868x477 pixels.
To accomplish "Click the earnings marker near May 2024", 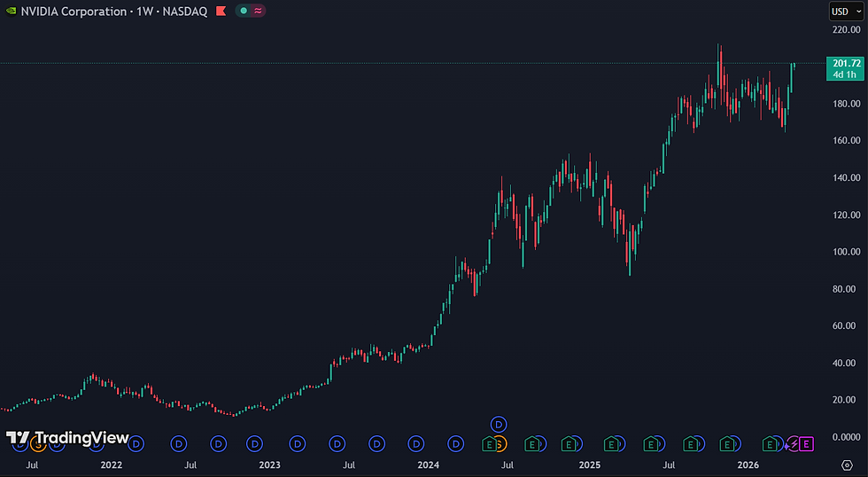I will pyautogui.click(x=489, y=444).
